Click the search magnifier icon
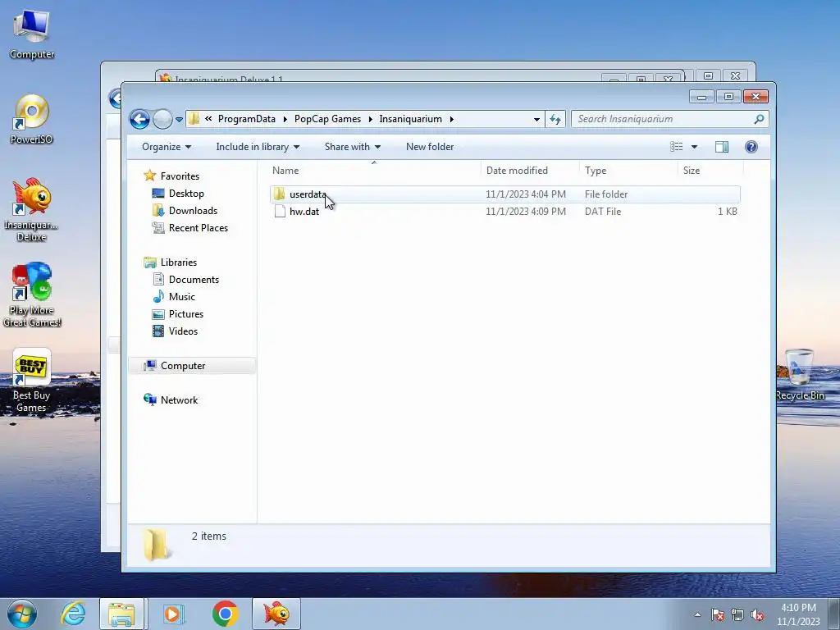 click(x=759, y=119)
